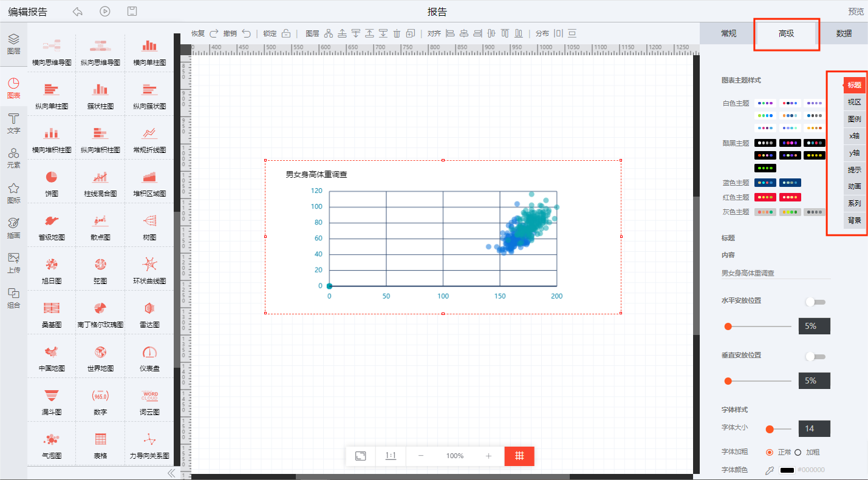The image size is (868, 480).
Task: Open the 文字 text panel in sidebar
Action: point(13,123)
